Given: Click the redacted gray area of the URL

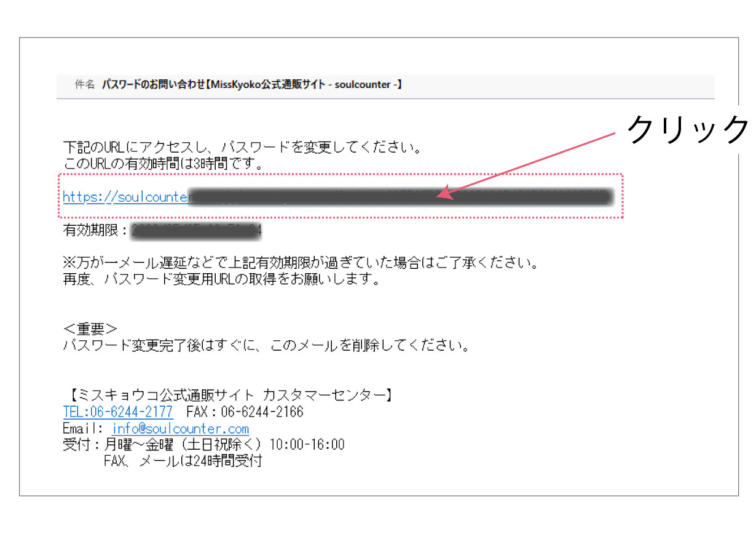Looking at the screenshot, I should coord(400,197).
